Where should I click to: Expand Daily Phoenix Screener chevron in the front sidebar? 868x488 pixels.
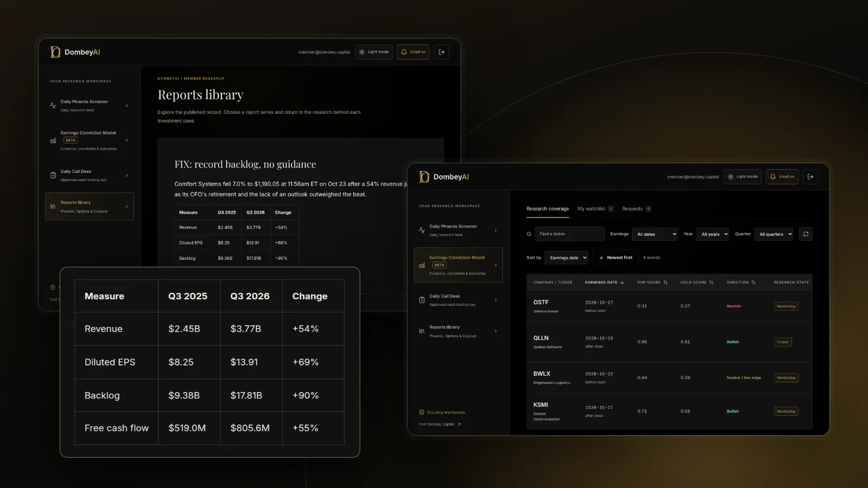pyautogui.click(x=495, y=230)
